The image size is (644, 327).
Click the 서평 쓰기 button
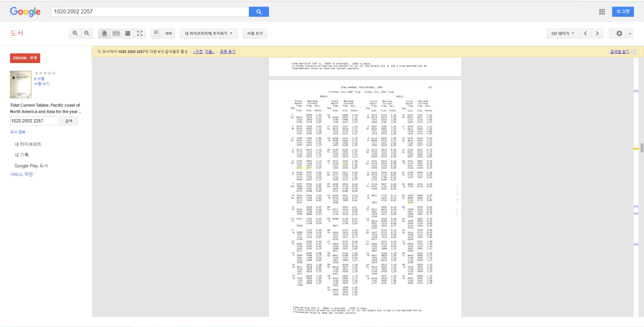coord(255,33)
